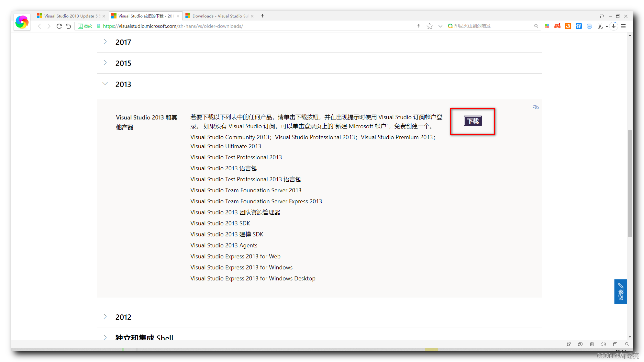Screen dimensions: 644x362
Task: Expand the 2017 section
Action: pos(105,41)
